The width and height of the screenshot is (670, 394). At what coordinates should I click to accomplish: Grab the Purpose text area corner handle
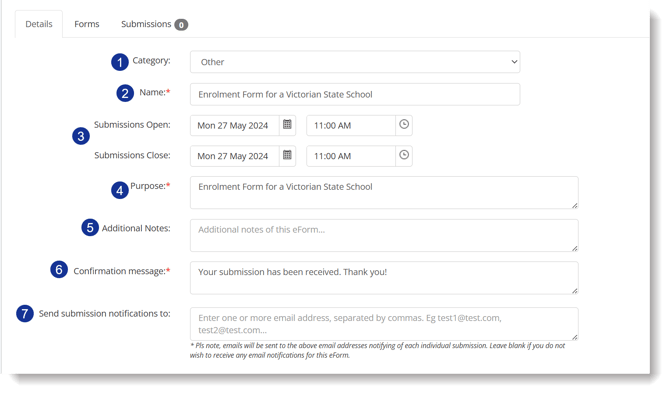tap(575, 206)
